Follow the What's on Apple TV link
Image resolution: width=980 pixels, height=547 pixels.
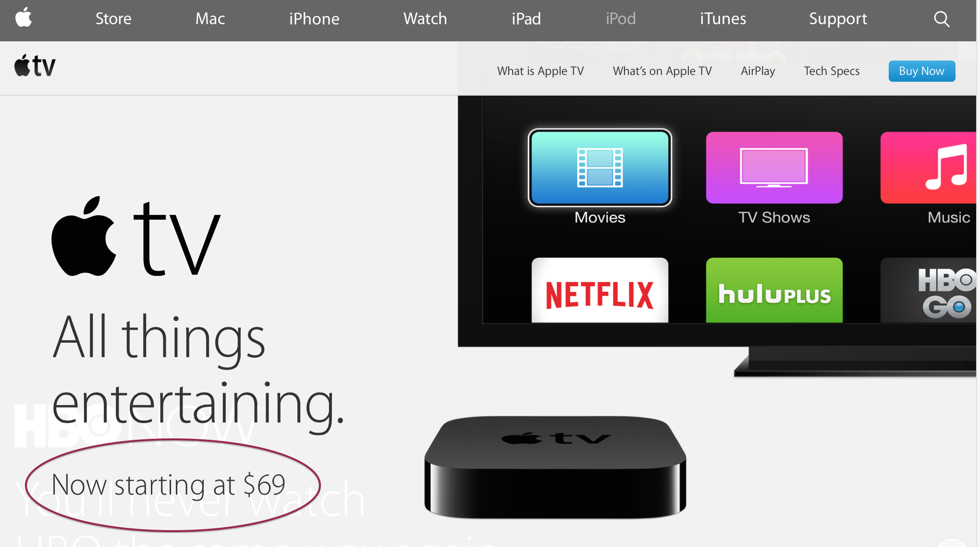click(662, 71)
